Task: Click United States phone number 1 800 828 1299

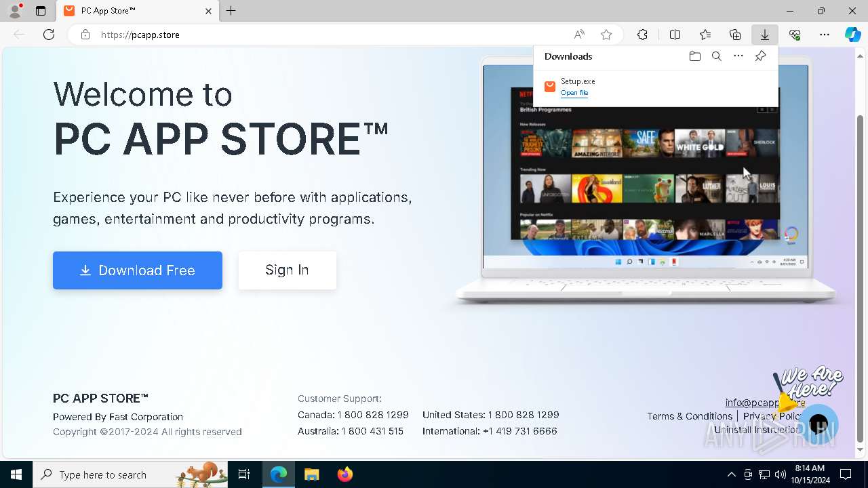Action: tap(524, 415)
